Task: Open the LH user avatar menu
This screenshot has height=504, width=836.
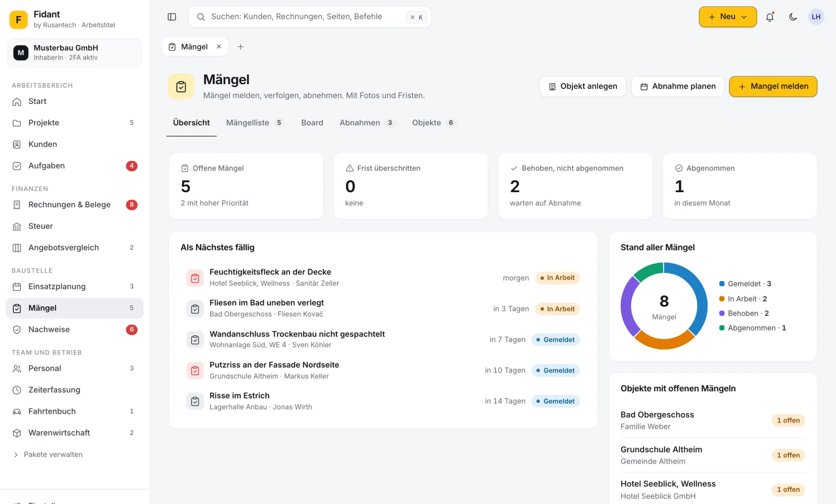Action: tap(816, 17)
